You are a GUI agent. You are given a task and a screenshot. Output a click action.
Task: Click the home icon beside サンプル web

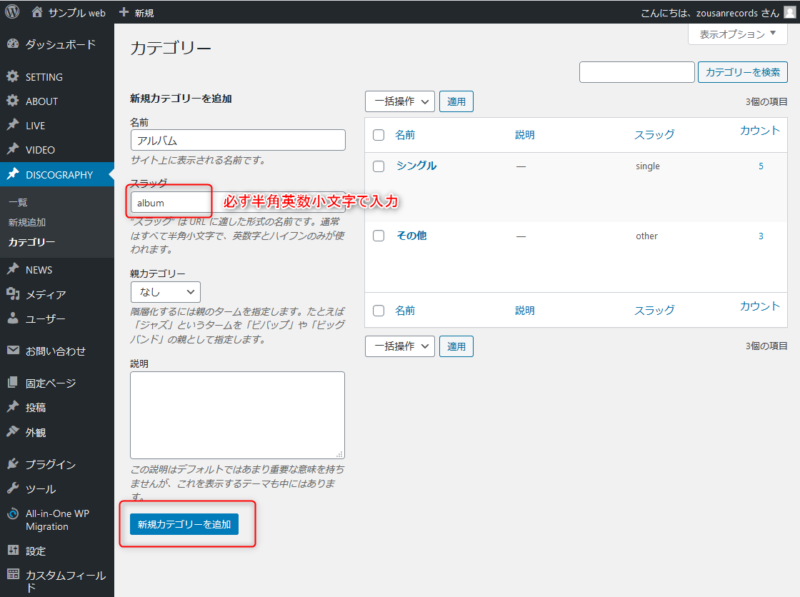(x=38, y=12)
